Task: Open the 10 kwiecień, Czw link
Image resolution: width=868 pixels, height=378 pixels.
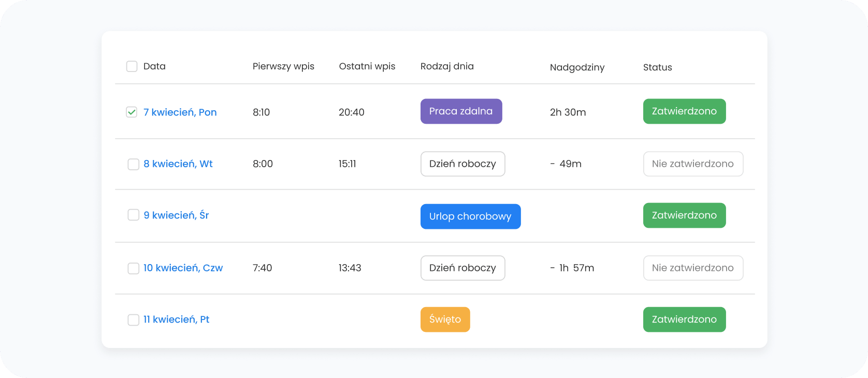Action: point(183,268)
